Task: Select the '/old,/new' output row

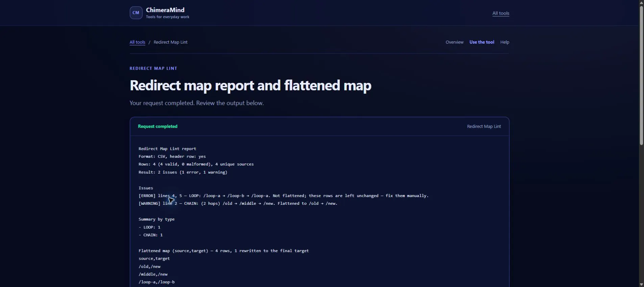Action: [x=149, y=266]
